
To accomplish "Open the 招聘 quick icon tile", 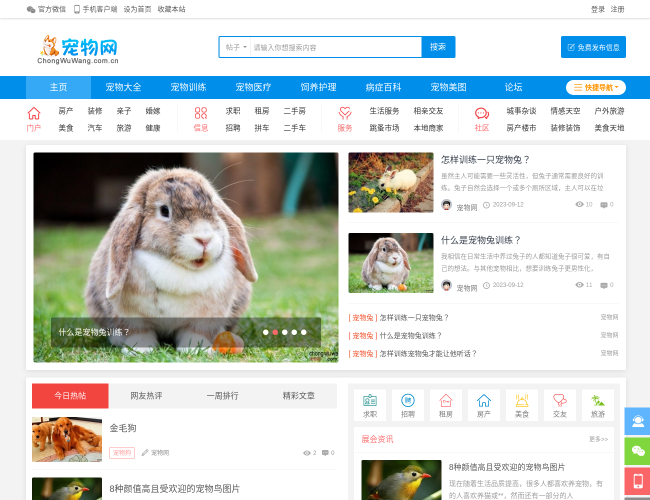I will 408,405.
